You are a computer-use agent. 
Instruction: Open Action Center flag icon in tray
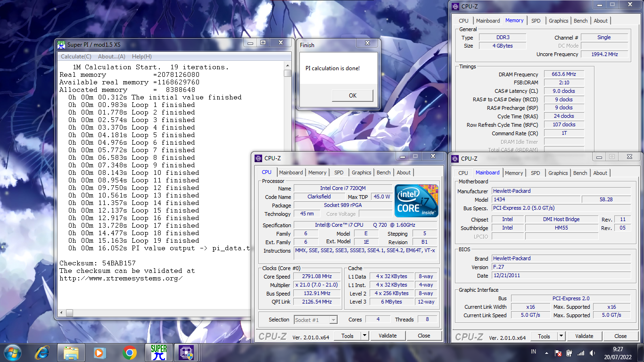(x=558, y=353)
